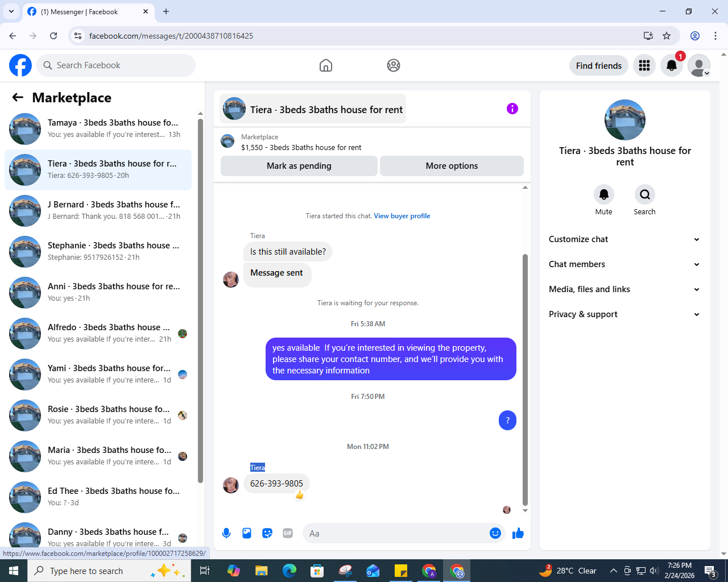Expand Media, files and links section

click(x=624, y=289)
